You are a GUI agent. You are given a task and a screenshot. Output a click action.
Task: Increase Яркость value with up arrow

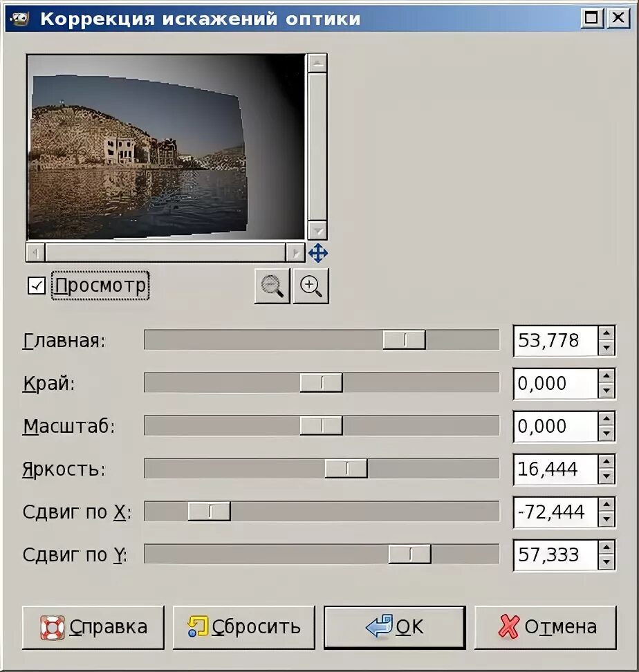point(606,462)
